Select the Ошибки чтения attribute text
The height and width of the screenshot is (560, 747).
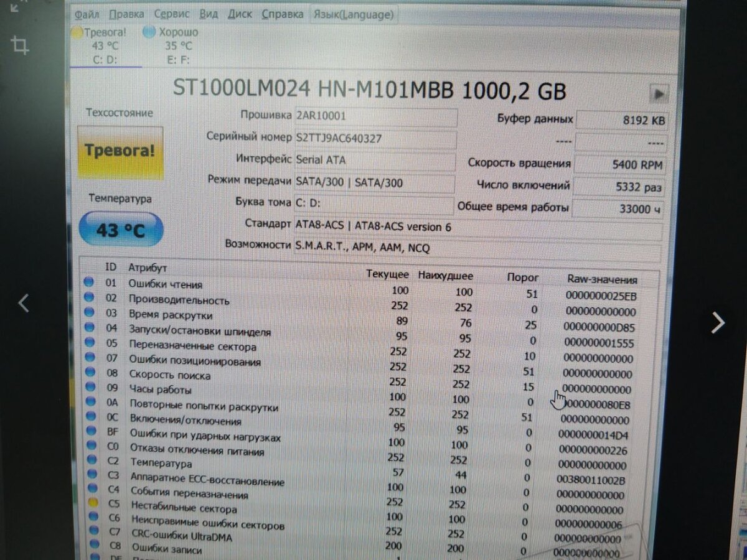[165, 284]
